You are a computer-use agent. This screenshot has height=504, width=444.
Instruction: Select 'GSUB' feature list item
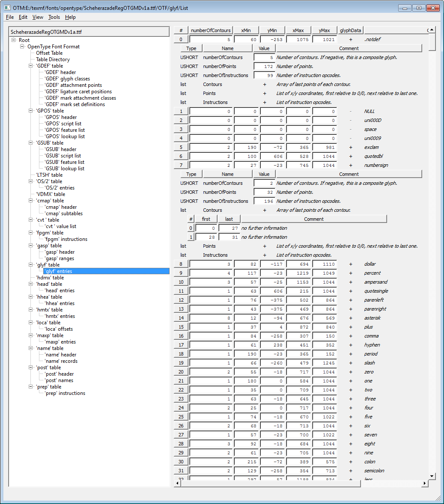[64, 162]
